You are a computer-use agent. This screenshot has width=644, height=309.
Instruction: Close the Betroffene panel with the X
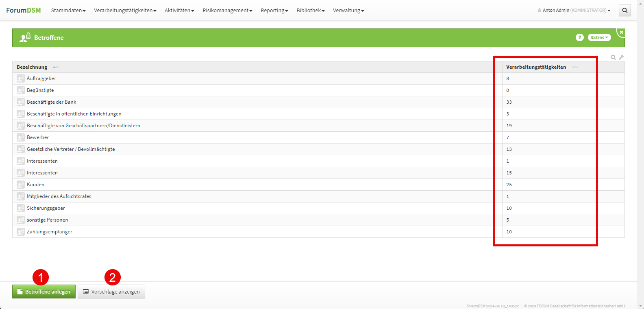click(621, 32)
